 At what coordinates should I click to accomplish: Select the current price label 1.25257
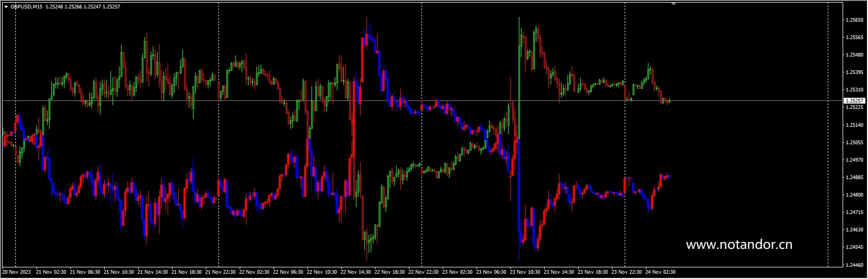click(853, 100)
